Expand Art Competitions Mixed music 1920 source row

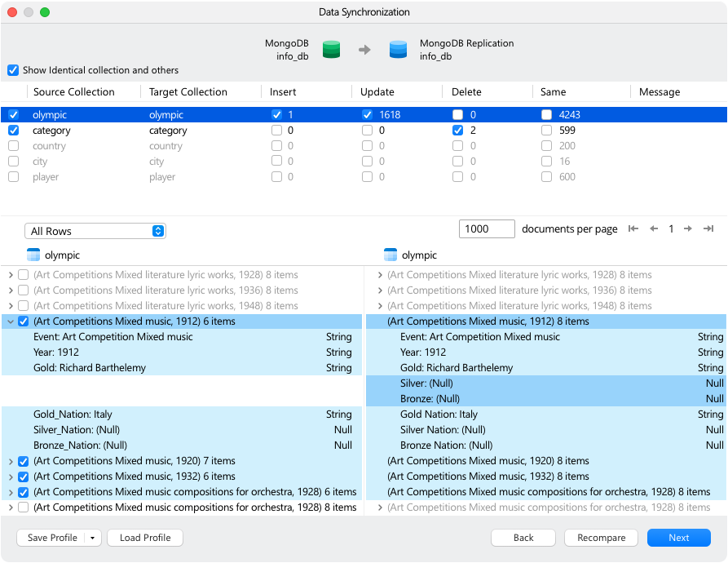11,461
